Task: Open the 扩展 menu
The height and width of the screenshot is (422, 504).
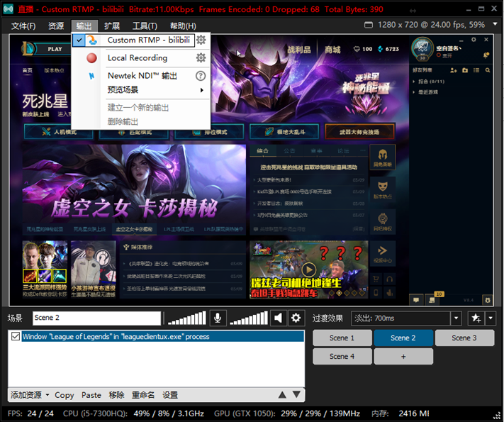Action: [x=112, y=26]
